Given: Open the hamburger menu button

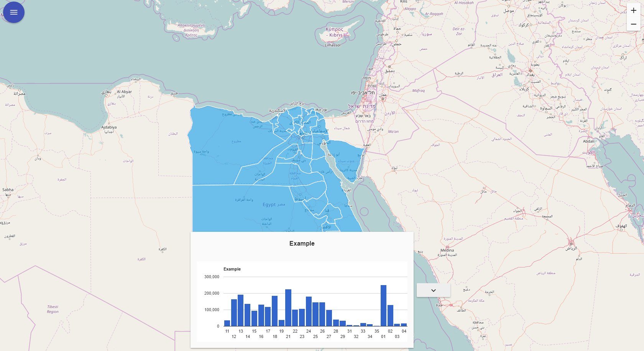Looking at the screenshot, I should tap(14, 12).
